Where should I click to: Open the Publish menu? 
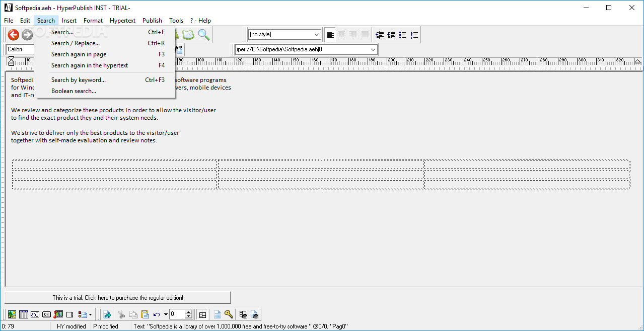click(x=152, y=21)
